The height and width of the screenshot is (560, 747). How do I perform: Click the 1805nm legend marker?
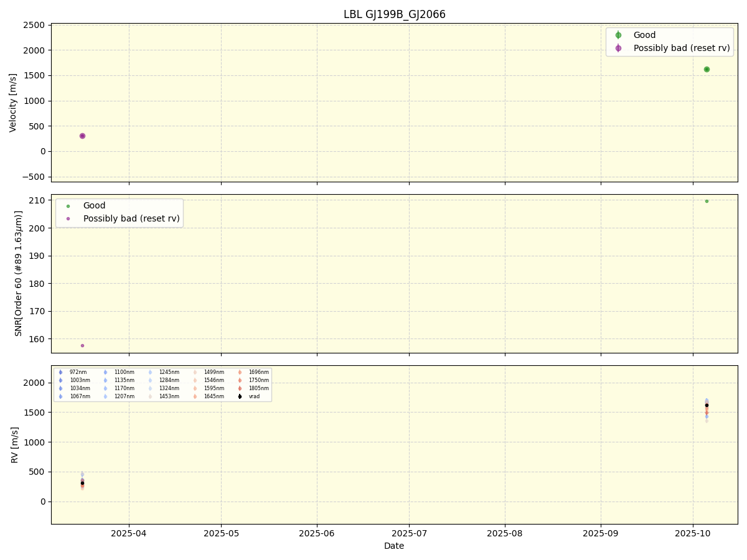tap(240, 388)
